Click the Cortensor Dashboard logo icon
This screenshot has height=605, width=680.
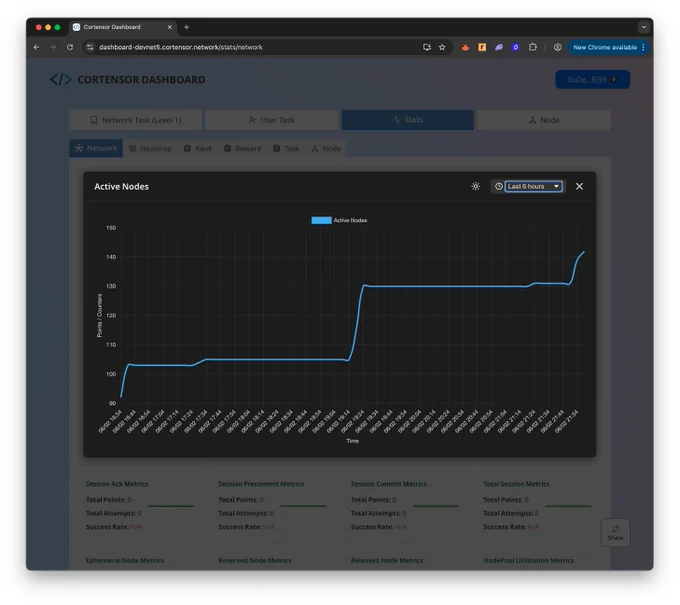pos(60,80)
